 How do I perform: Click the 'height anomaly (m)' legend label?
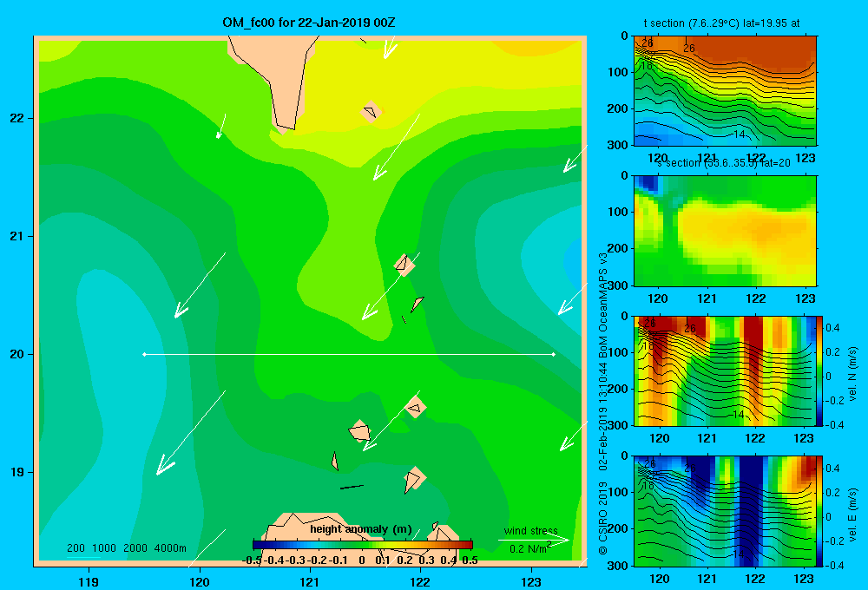361,529
